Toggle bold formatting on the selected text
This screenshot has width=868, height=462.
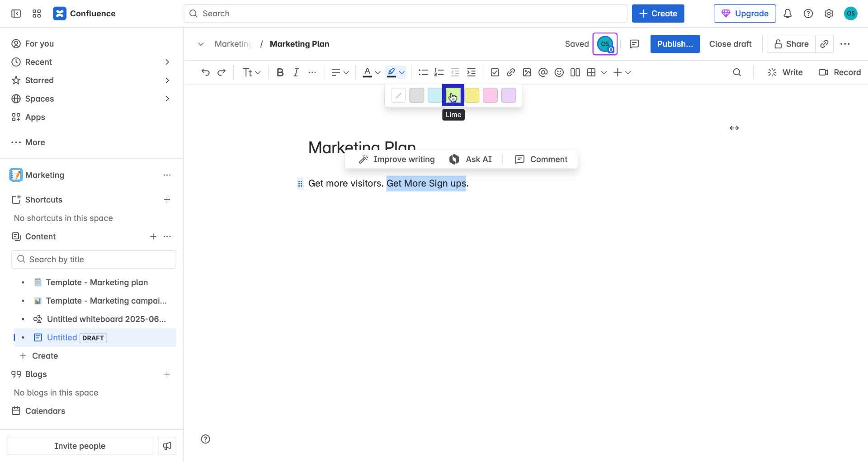point(280,72)
